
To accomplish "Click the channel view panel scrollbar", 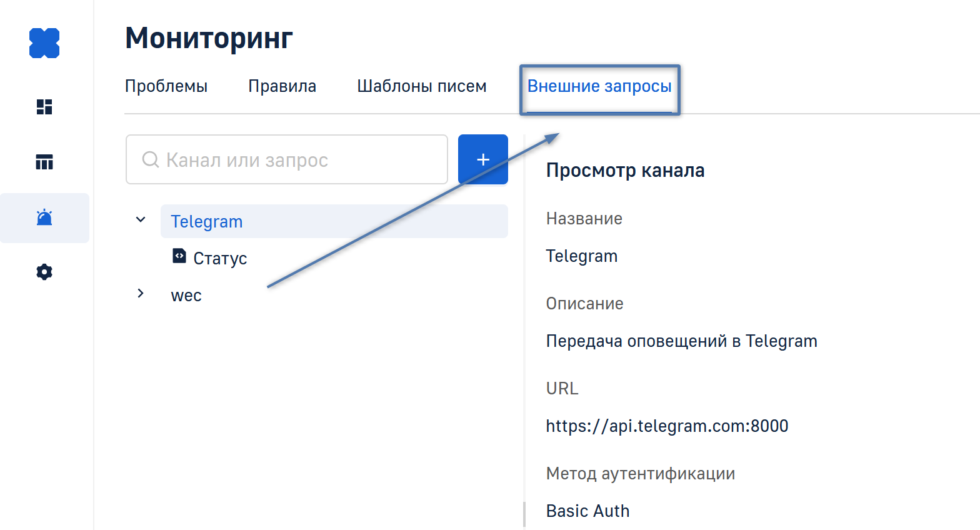I will pyautogui.click(x=524, y=514).
